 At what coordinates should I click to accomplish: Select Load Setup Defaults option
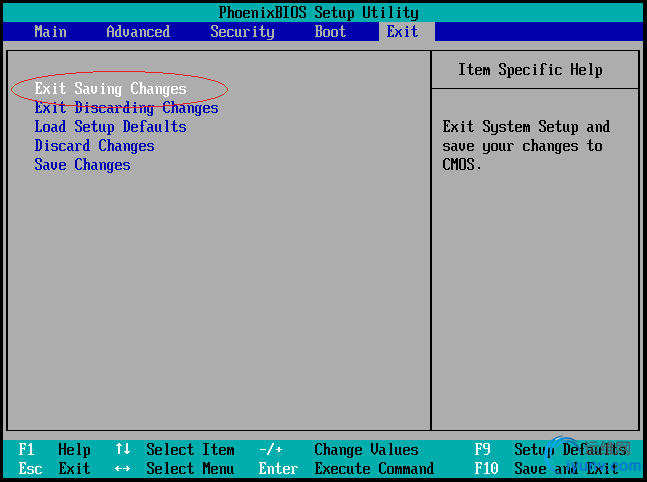[x=110, y=127]
